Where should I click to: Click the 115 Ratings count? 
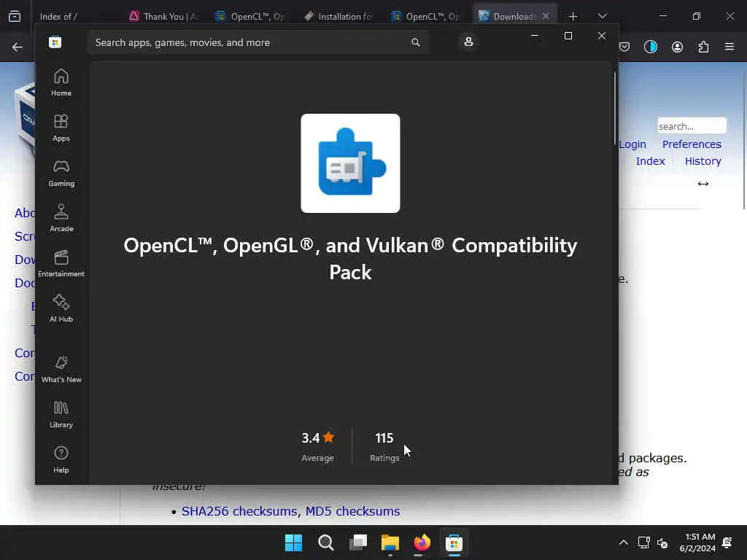tap(384, 447)
